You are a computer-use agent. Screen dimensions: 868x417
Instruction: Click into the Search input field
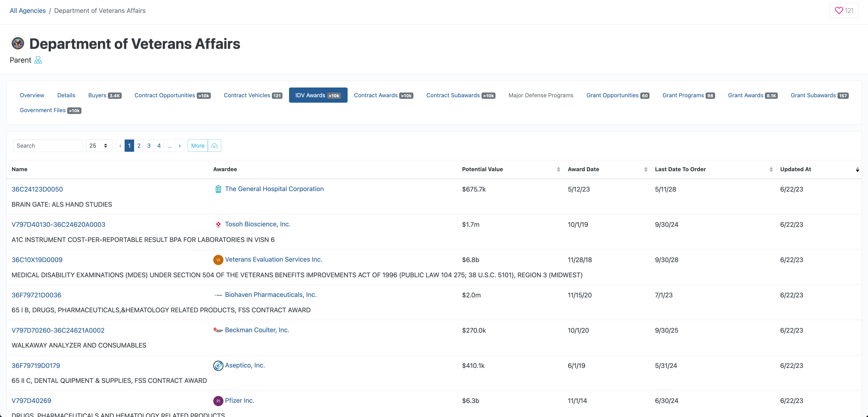pos(47,145)
